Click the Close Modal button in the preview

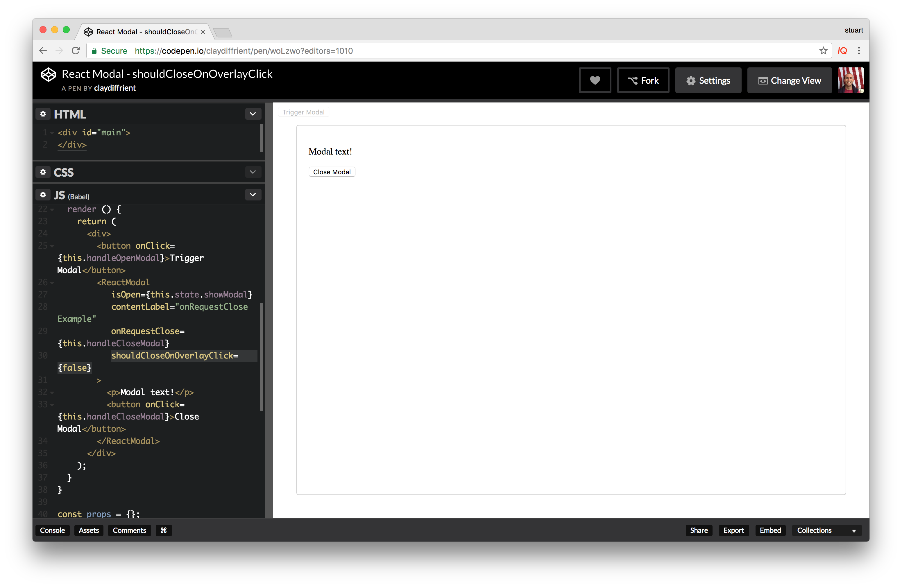coord(332,172)
